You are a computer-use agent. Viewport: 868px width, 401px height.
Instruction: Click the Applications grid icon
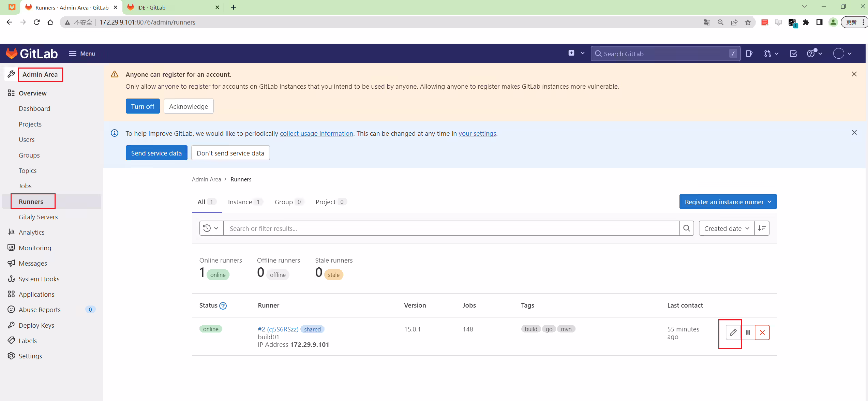click(x=11, y=294)
